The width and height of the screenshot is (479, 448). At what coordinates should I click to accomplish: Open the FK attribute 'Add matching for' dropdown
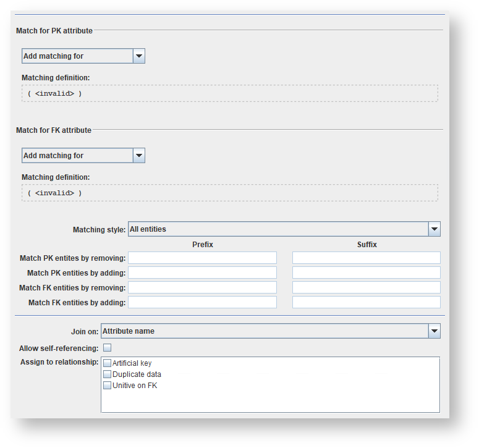tap(139, 156)
